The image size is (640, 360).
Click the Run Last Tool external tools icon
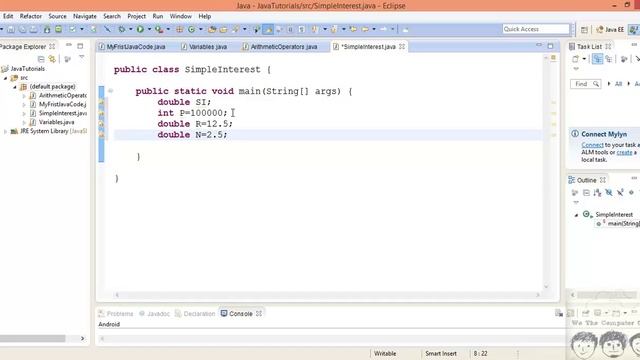pyautogui.click(x=159, y=29)
